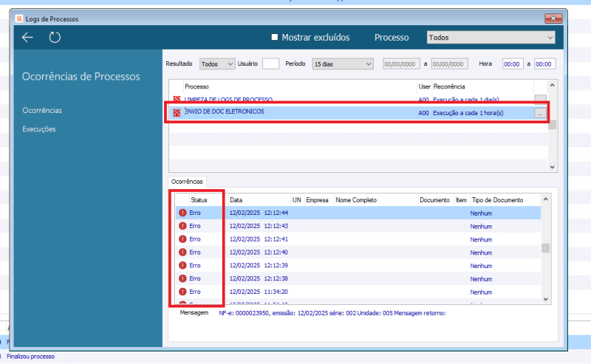
Task: Click Empresa column header
Action: [x=317, y=200]
